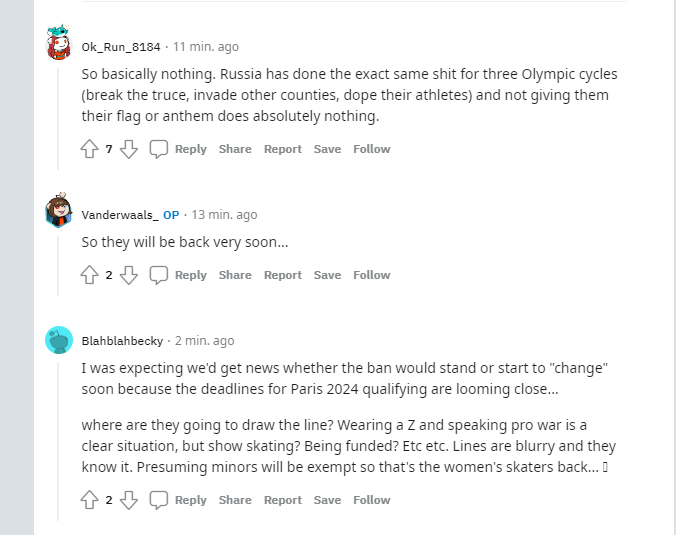
Task: Report Vanderwaals_'s comment
Action: click(282, 275)
